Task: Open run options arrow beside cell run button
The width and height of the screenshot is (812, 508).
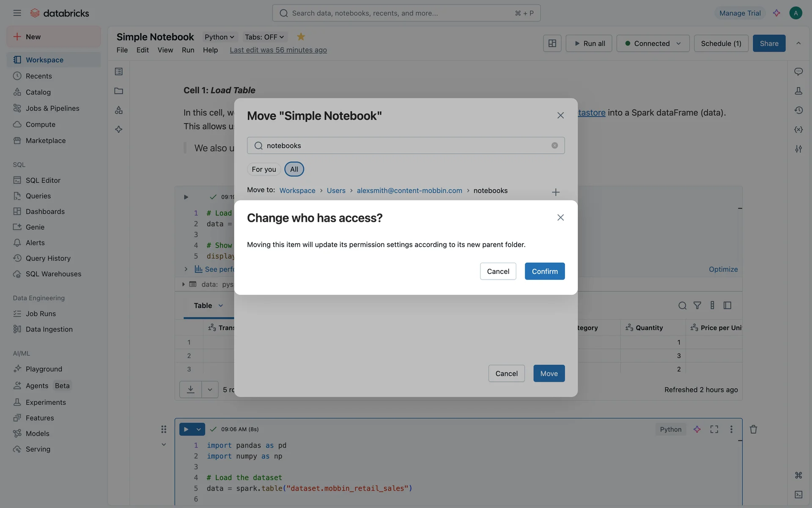Action: (x=198, y=429)
